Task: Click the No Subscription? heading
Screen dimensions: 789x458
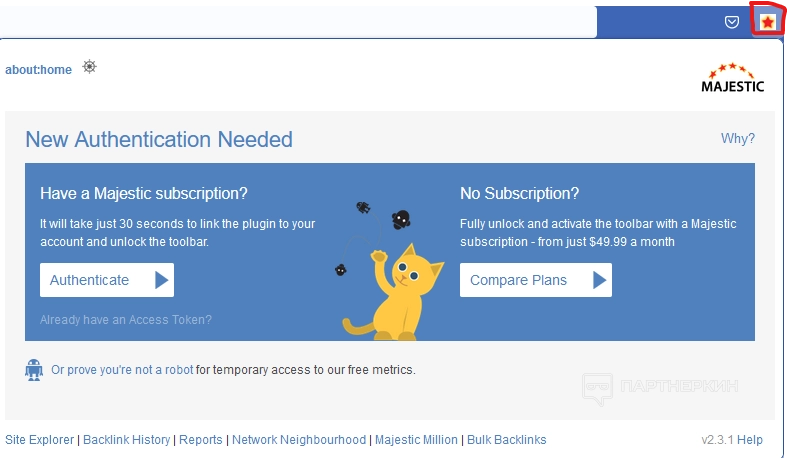Action: tap(519, 193)
